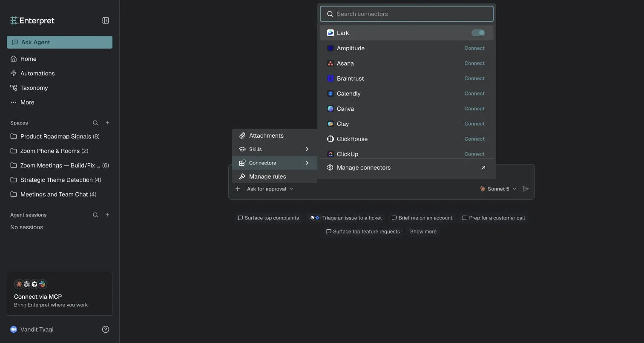This screenshot has height=343, width=644.
Task: Open the Product Roadmap Signals space
Action: [x=60, y=136]
